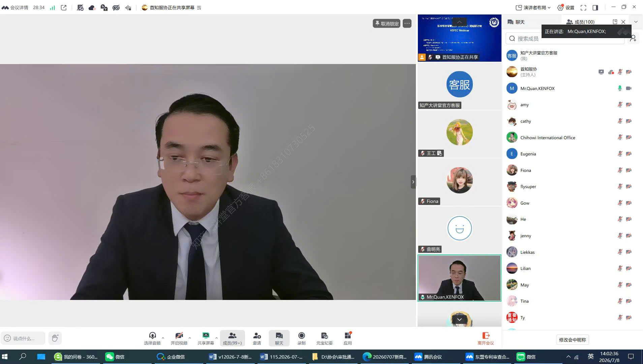
Task: Open 腾讯会议 taskbar item
Action: click(428, 357)
